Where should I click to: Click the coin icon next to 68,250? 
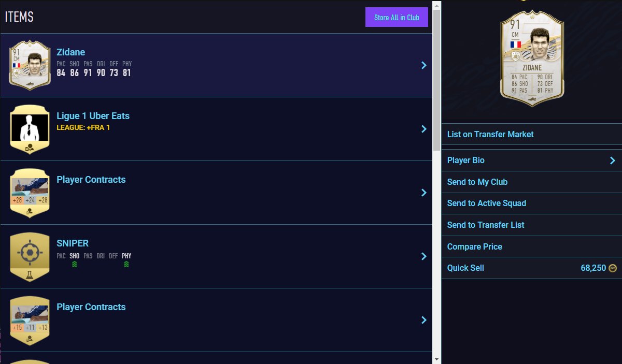click(x=613, y=268)
